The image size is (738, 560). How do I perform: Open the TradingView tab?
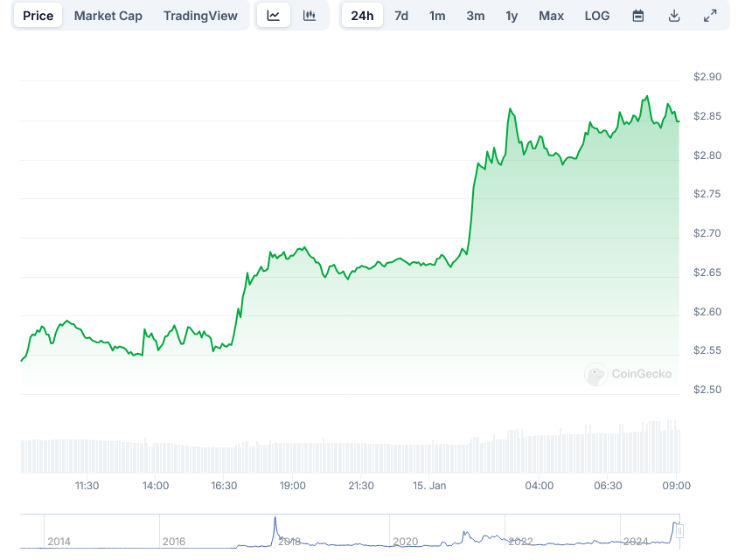(x=200, y=16)
